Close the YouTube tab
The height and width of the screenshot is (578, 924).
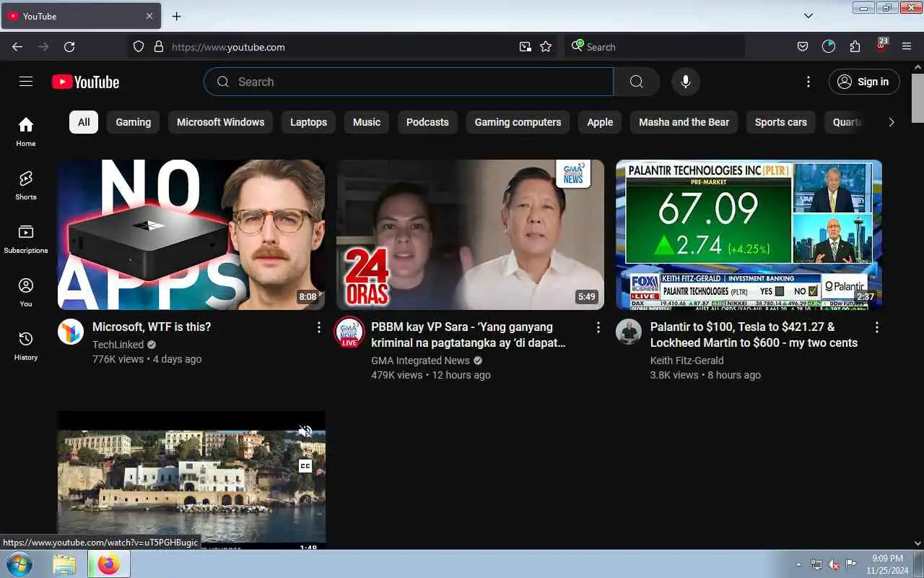(x=149, y=16)
